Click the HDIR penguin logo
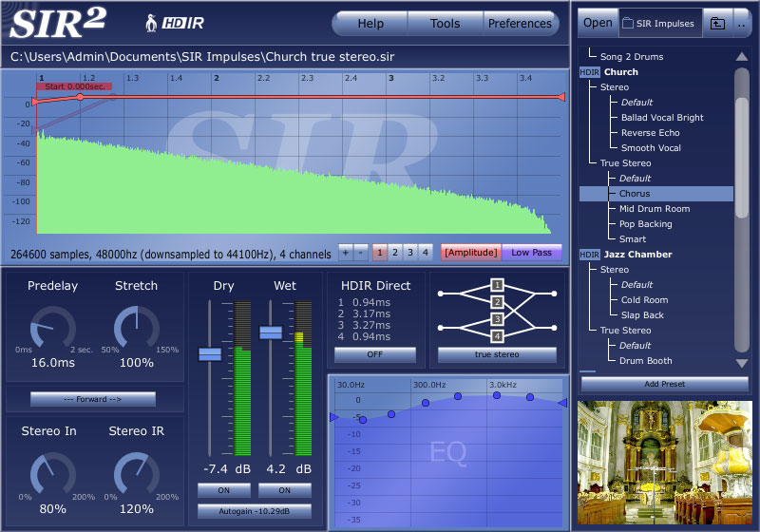 click(151, 23)
